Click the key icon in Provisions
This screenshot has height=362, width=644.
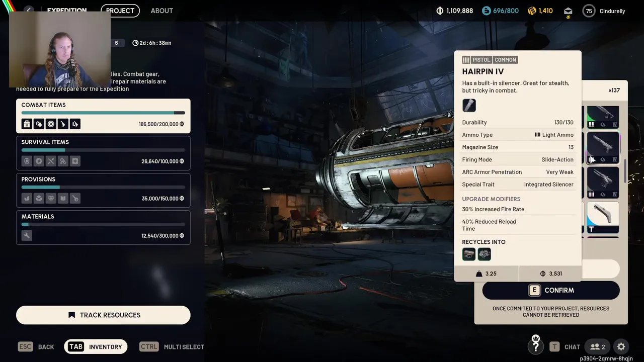(75, 199)
